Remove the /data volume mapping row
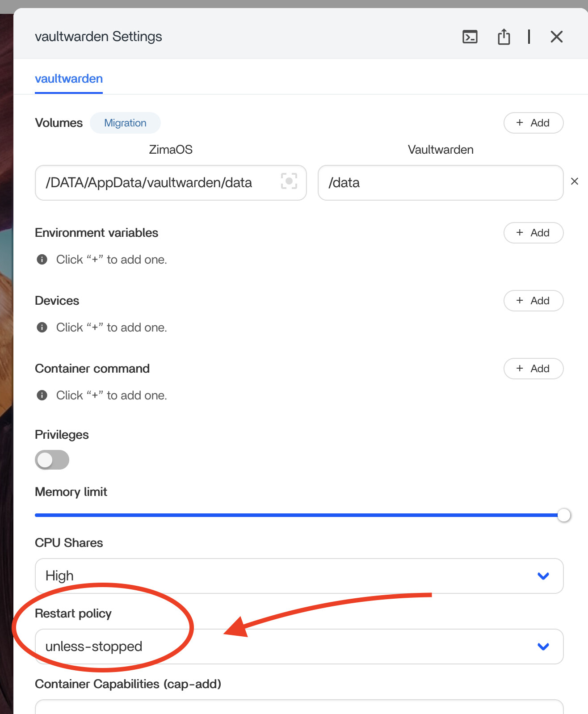Screen dimensions: 588x714 [x=575, y=181]
